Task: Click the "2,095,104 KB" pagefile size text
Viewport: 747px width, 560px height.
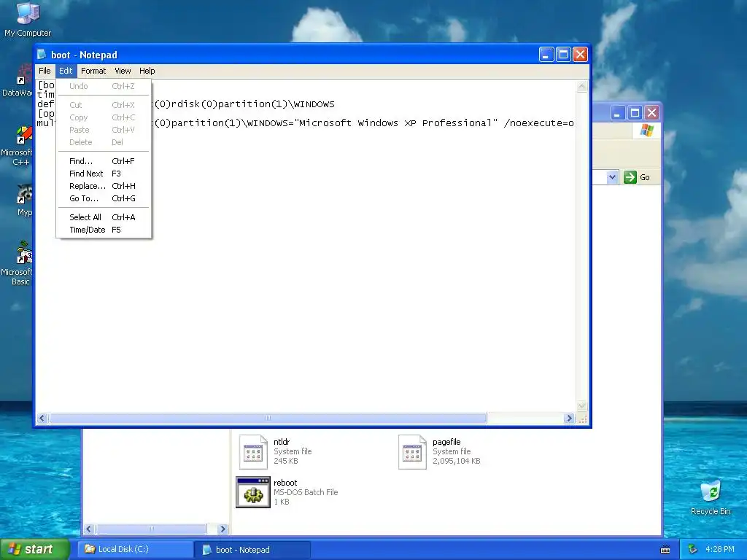Action: coord(457,461)
